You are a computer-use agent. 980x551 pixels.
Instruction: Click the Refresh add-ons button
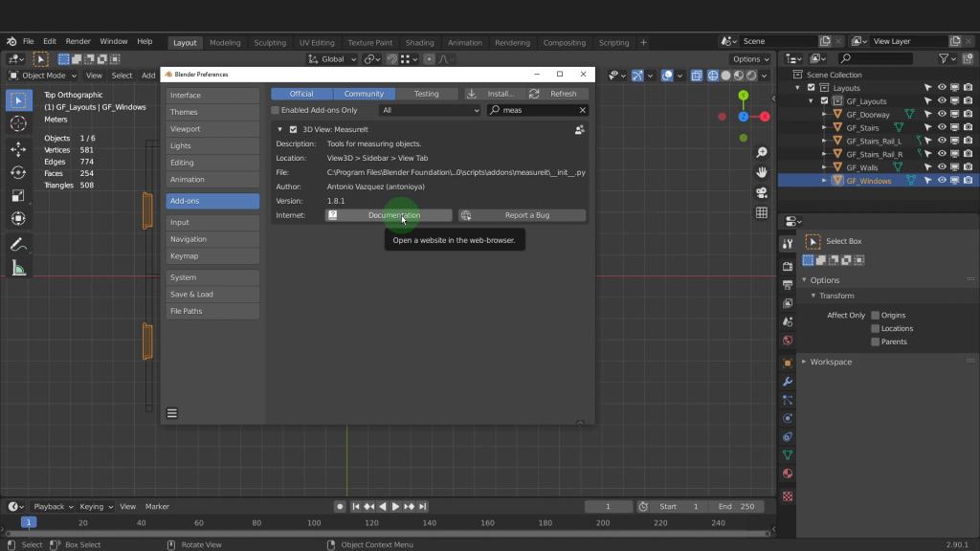point(556,94)
